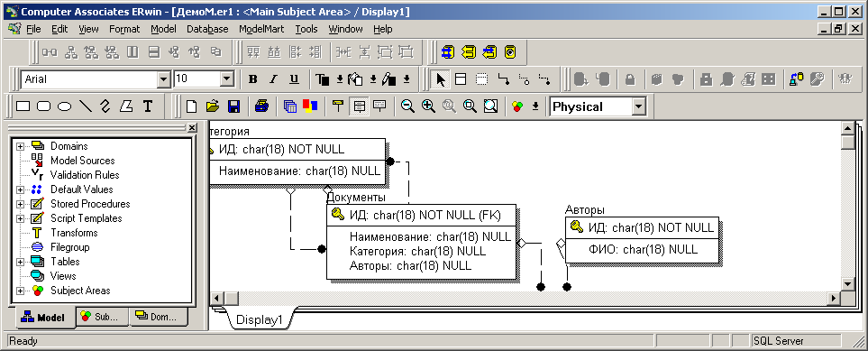
Task: Toggle the pressed attribute display level button
Action: point(360,106)
